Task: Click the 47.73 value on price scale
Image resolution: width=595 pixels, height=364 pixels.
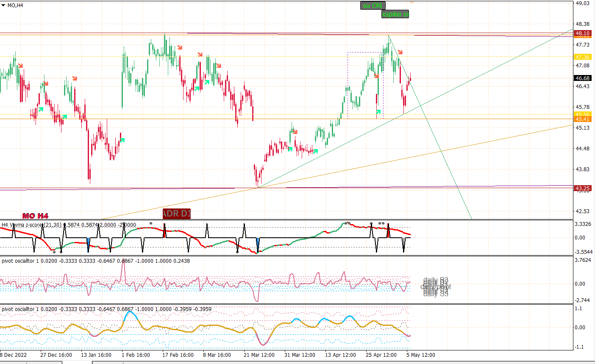Action: point(583,44)
